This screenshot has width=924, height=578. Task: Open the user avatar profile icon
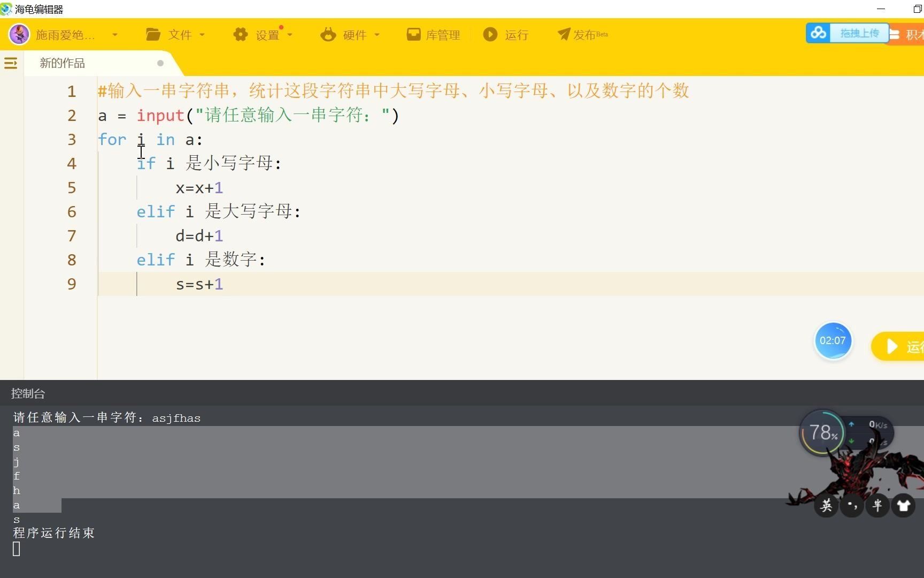[19, 35]
